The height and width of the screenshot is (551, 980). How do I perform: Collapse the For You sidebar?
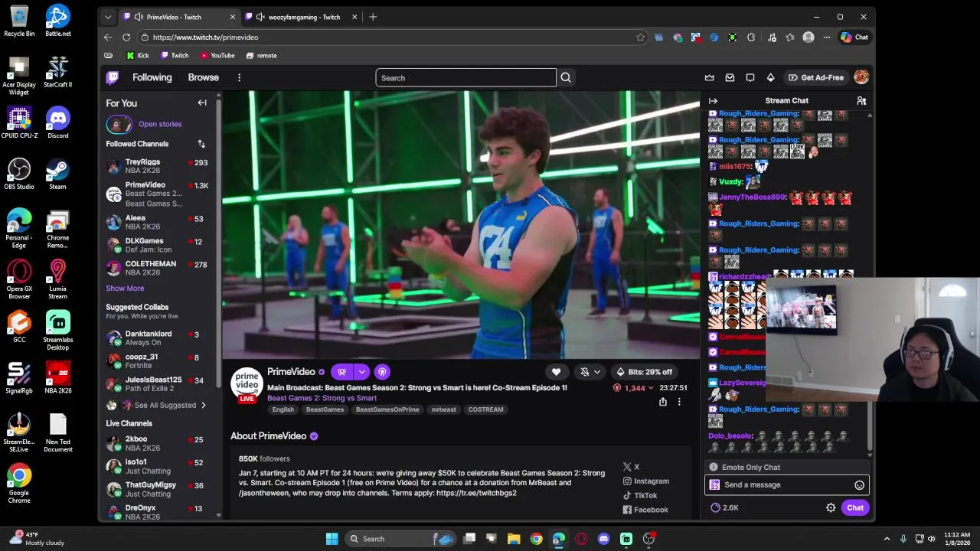[x=202, y=103]
